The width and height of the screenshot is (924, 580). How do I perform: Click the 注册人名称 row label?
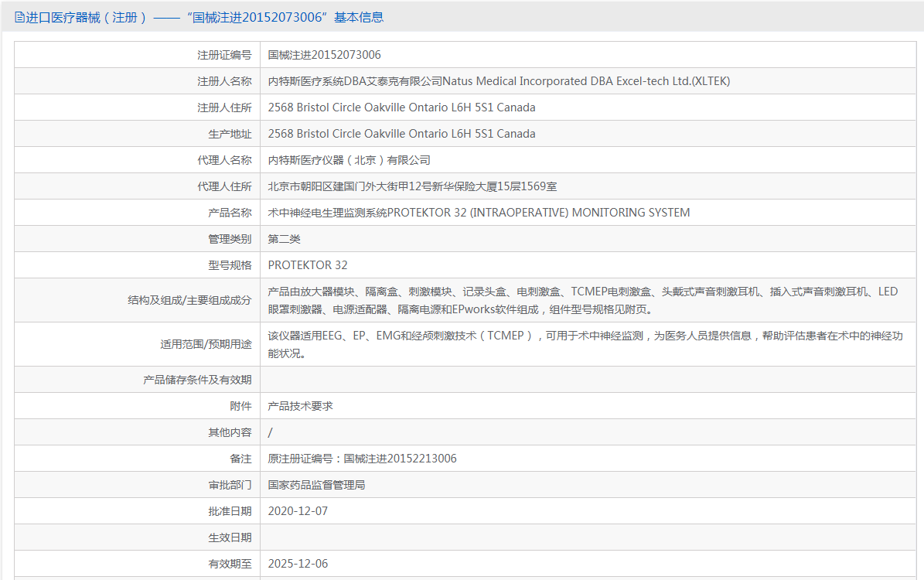click(224, 81)
